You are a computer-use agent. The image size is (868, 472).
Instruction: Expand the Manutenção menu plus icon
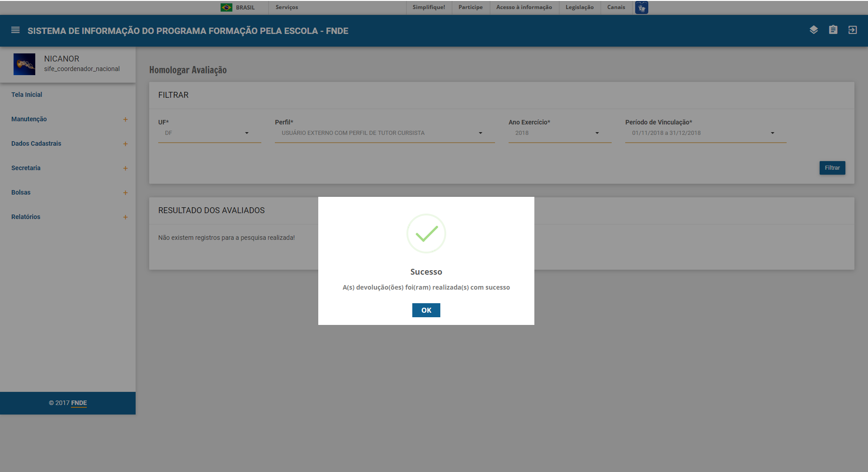126,119
